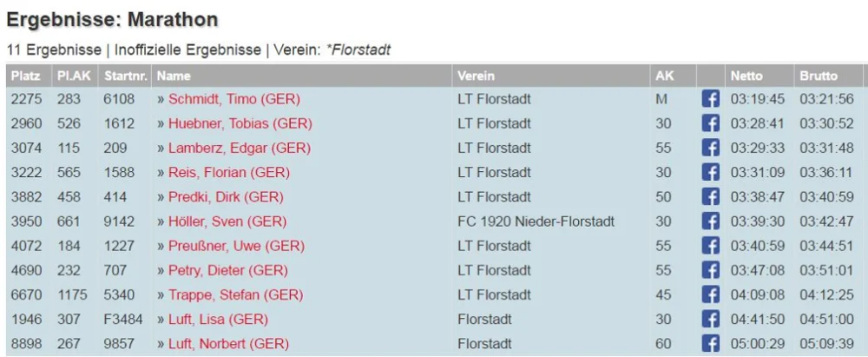The height and width of the screenshot is (357, 868).
Task: Click Facebook icon in Schmidt, Timo row
Action: tap(710, 99)
